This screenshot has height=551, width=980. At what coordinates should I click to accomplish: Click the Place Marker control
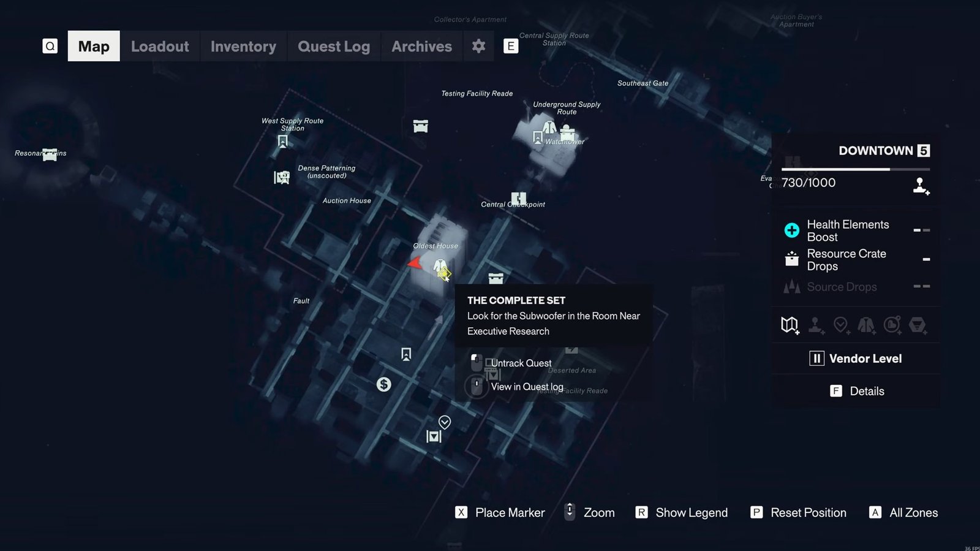click(x=500, y=512)
